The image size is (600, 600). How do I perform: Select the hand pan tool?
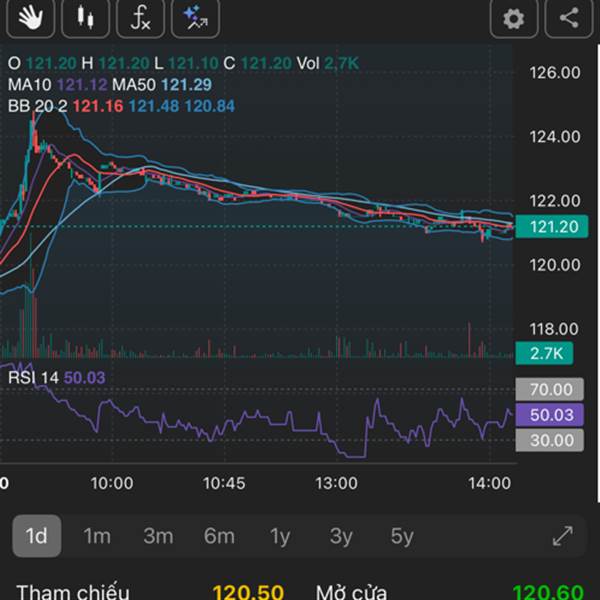31,18
